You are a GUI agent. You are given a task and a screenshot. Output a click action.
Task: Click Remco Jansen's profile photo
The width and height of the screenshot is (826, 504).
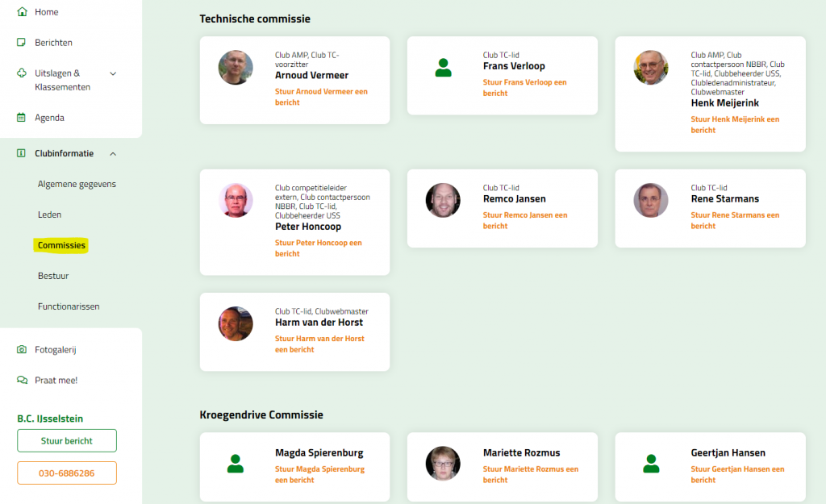click(x=443, y=200)
